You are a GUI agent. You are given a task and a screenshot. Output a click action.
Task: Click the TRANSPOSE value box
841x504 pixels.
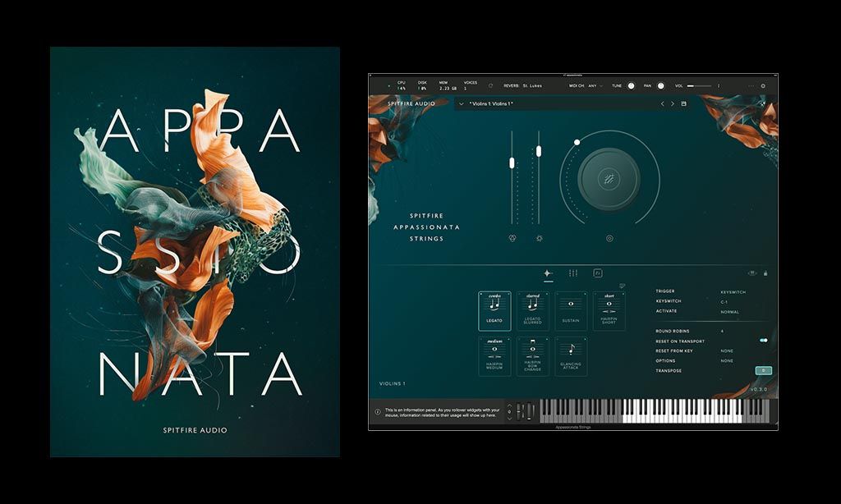click(763, 370)
